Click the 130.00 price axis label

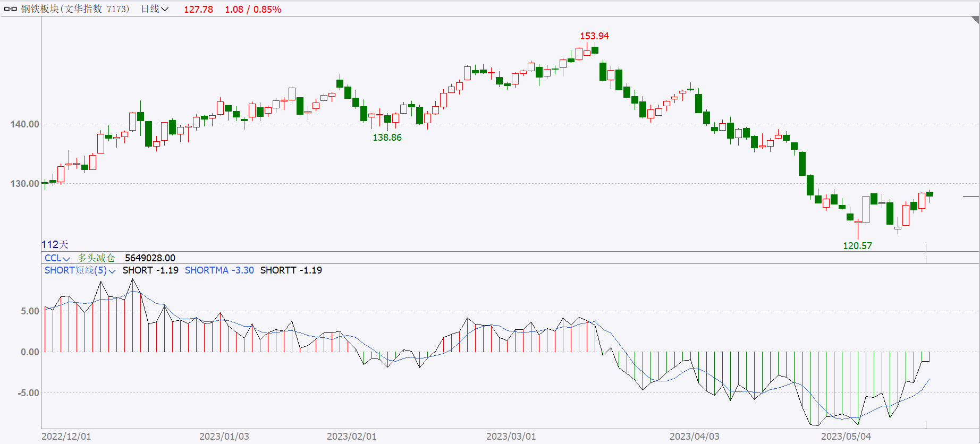(x=24, y=184)
